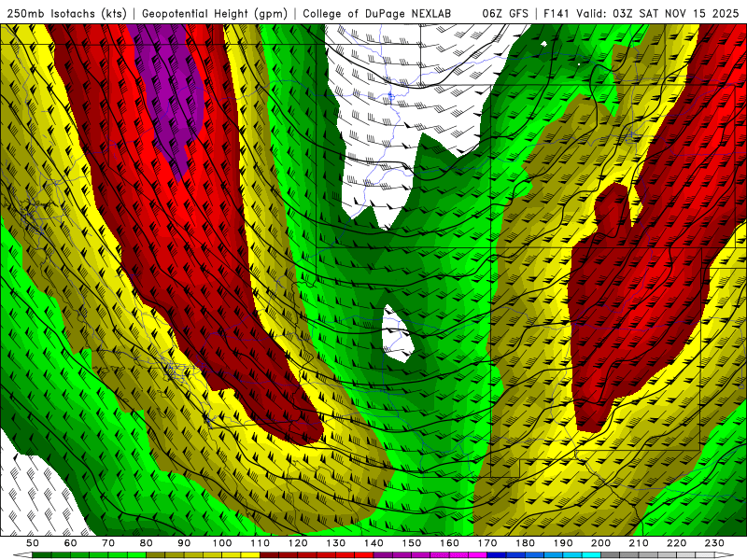Click the "Geopotential Height (gpm)" header label
This screenshot has width=747, height=560.
point(215,14)
